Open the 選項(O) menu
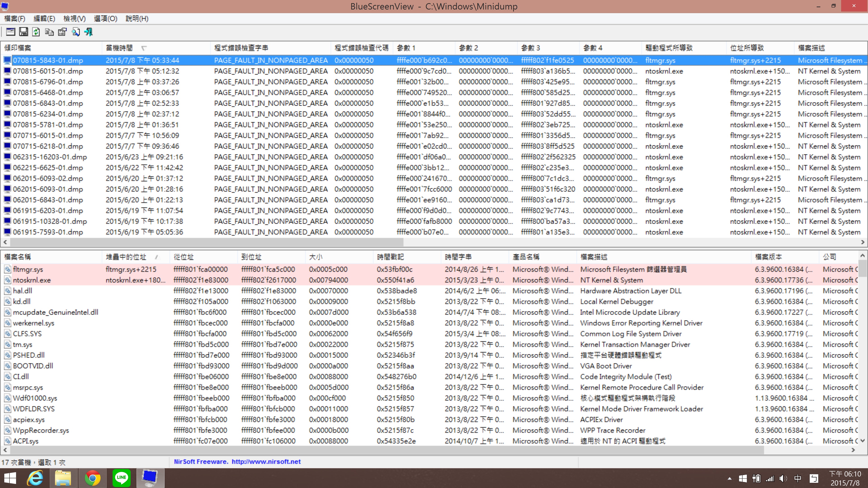The height and width of the screenshot is (488, 868). coord(106,19)
